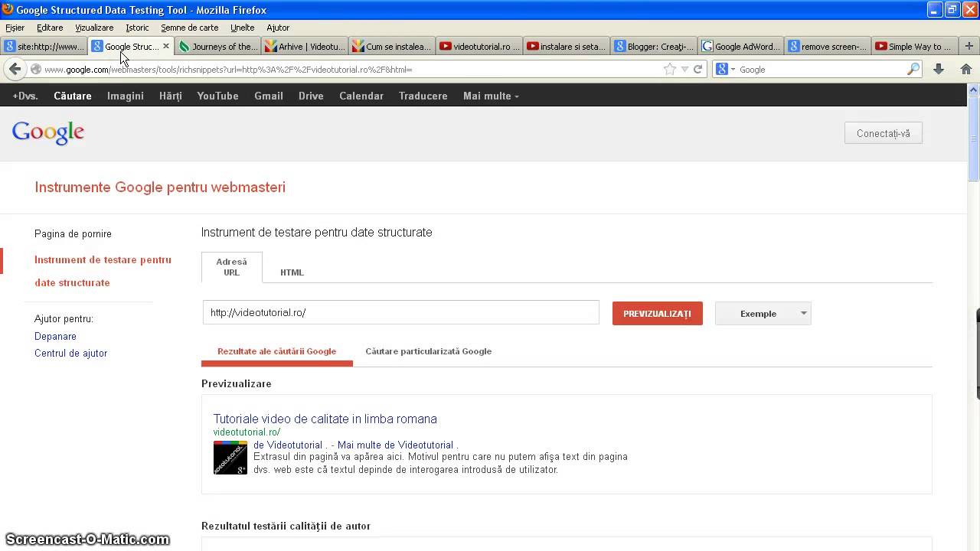Switch to the remove screen tab
The height and width of the screenshot is (551, 980).
coord(828,46)
